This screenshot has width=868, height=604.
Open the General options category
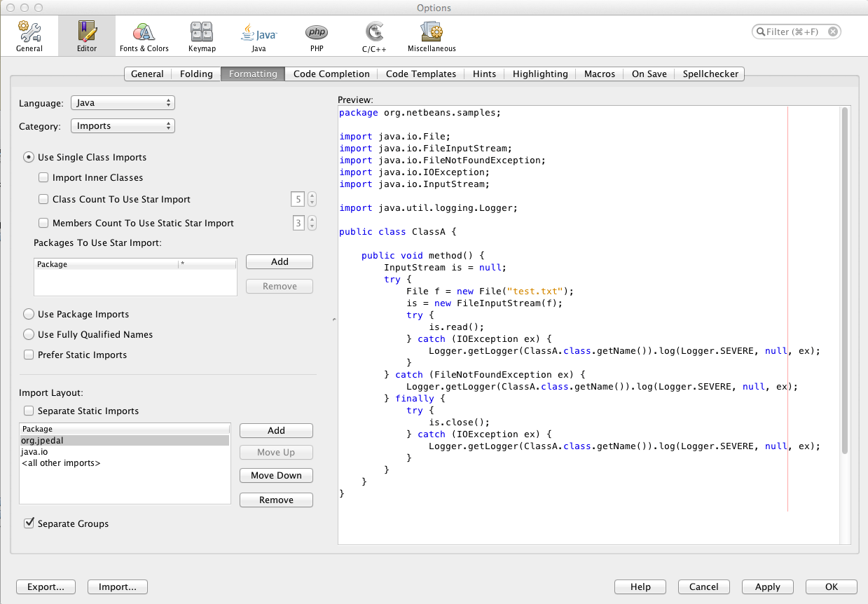tap(29, 36)
